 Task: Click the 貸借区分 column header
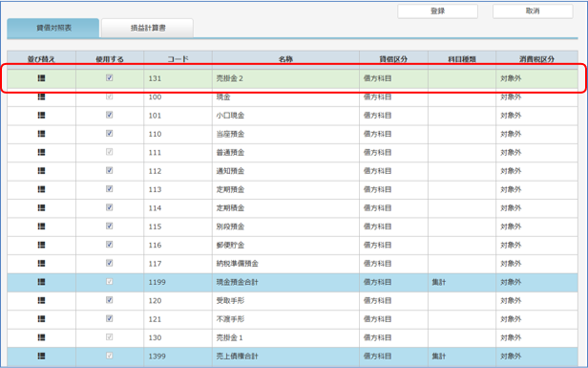pos(393,59)
